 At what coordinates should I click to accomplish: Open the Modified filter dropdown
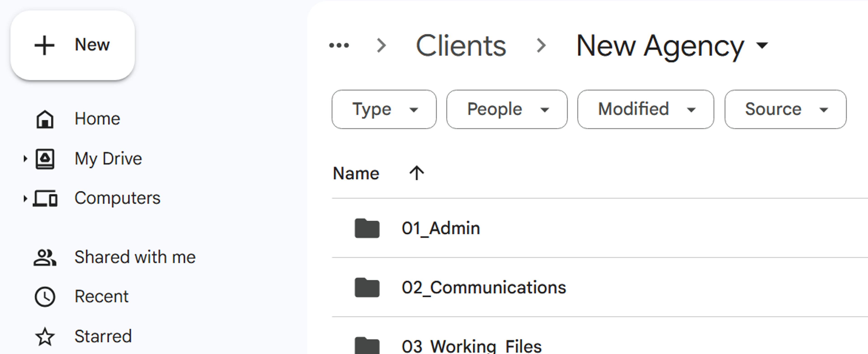645,109
